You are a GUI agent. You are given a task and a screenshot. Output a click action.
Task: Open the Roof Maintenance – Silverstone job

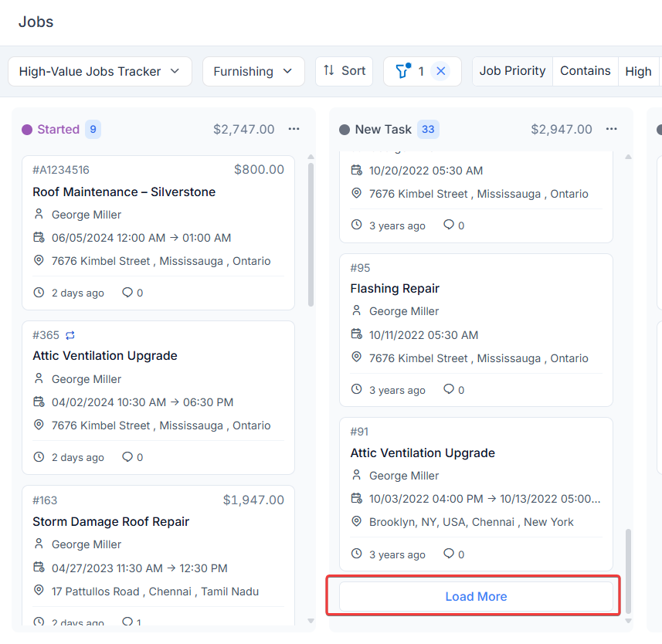point(124,192)
